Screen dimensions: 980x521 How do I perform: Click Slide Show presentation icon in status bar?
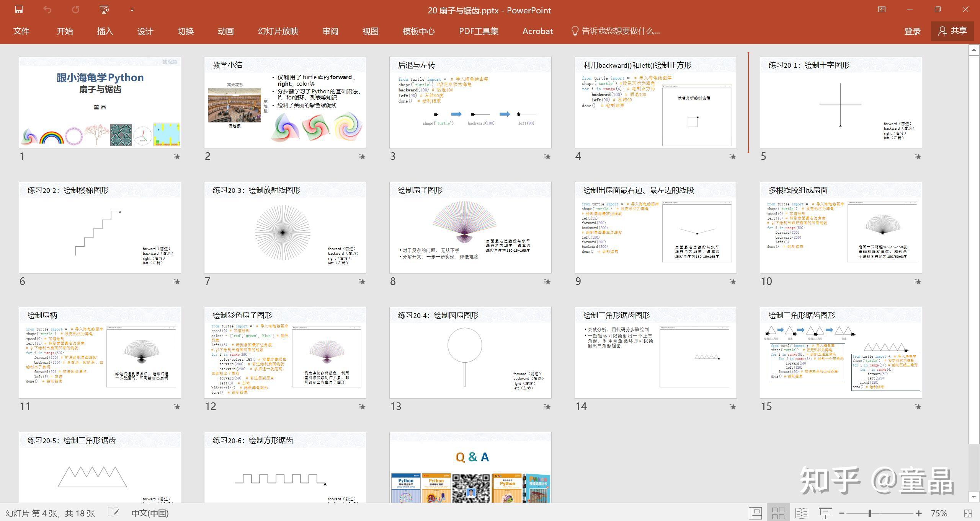[825, 513]
